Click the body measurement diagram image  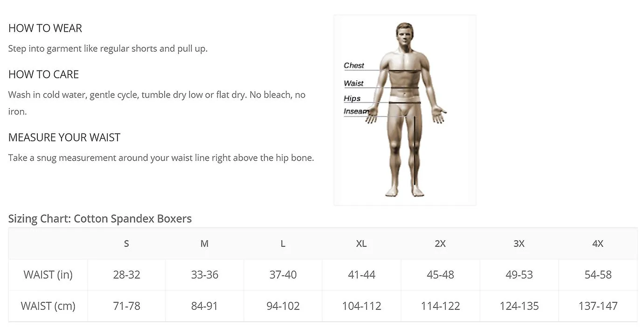[405, 110]
